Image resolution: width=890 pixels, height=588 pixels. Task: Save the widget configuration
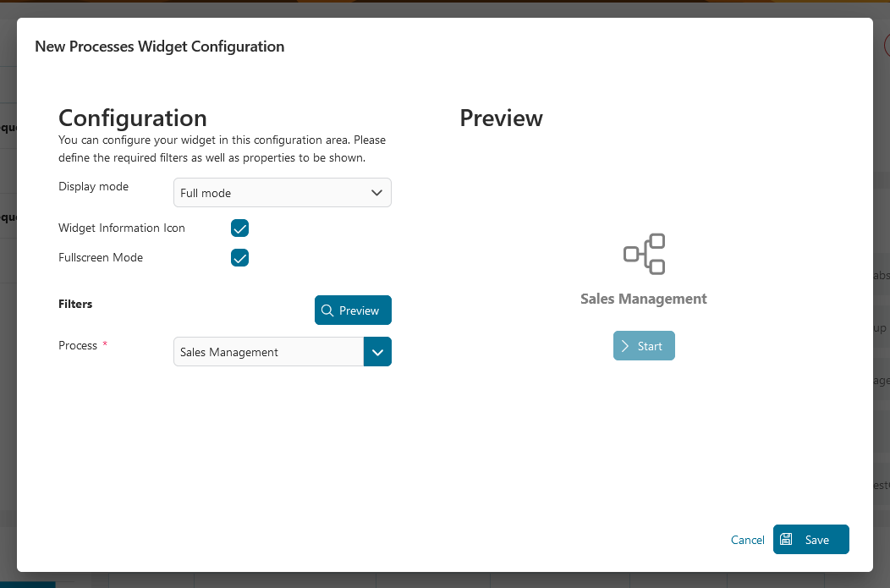(810, 540)
